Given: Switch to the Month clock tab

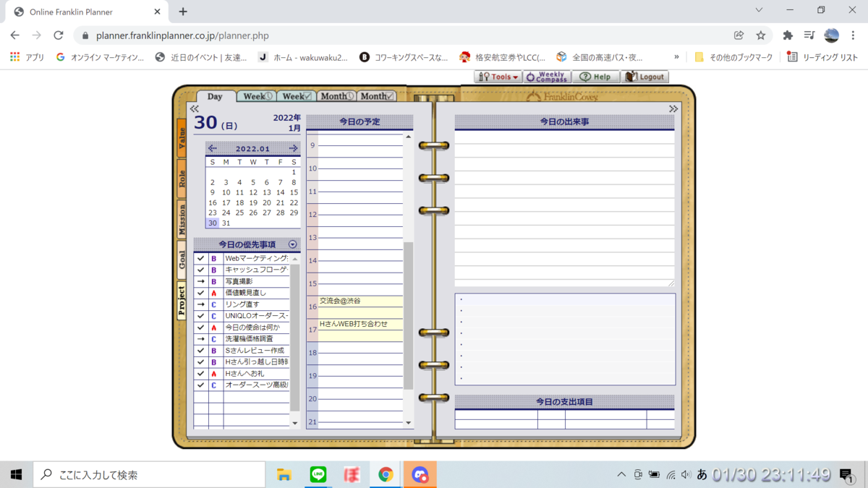Looking at the screenshot, I should (336, 96).
